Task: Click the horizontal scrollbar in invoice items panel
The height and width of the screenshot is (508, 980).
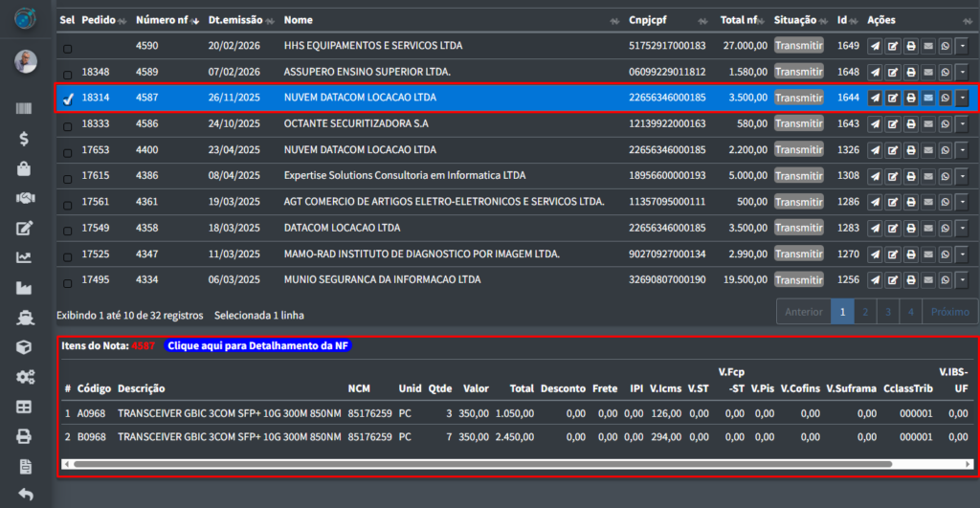Action: (479, 464)
